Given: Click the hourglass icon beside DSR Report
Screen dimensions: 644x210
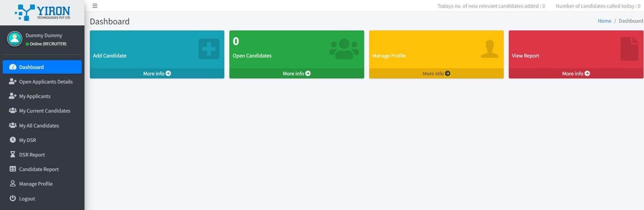Looking at the screenshot, I should 13,155.
